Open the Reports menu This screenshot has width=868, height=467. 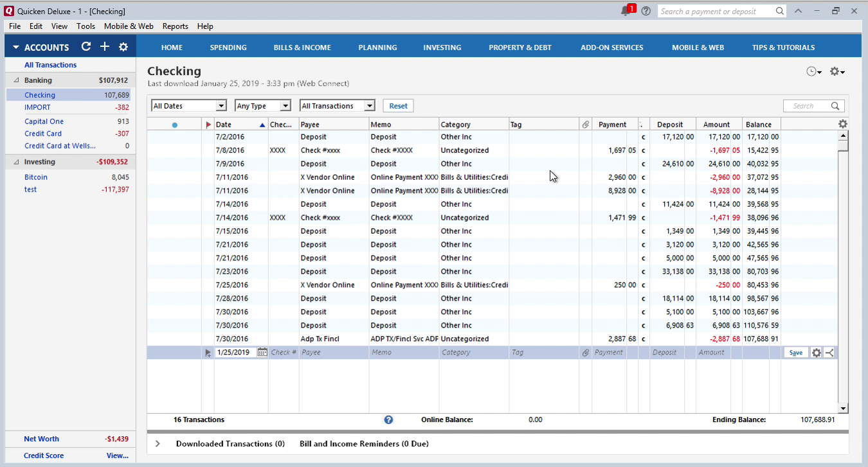(x=176, y=26)
